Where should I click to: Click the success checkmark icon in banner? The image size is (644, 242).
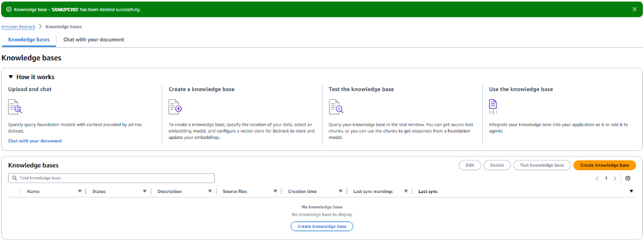pos(9,9)
